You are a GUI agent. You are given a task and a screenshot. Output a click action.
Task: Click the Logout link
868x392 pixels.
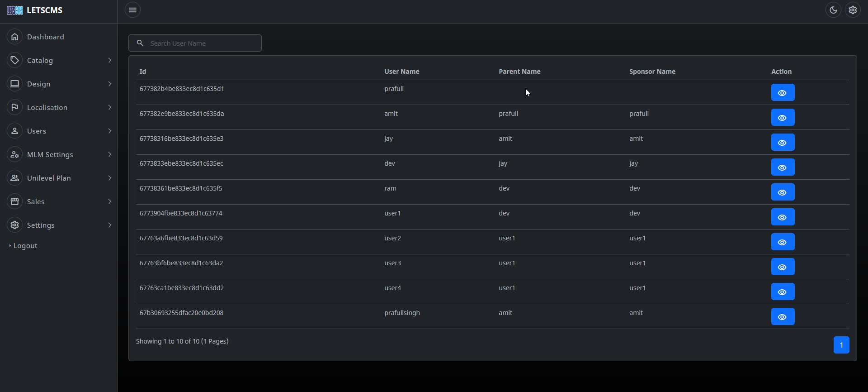pyautogui.click(x=25, y=246)
